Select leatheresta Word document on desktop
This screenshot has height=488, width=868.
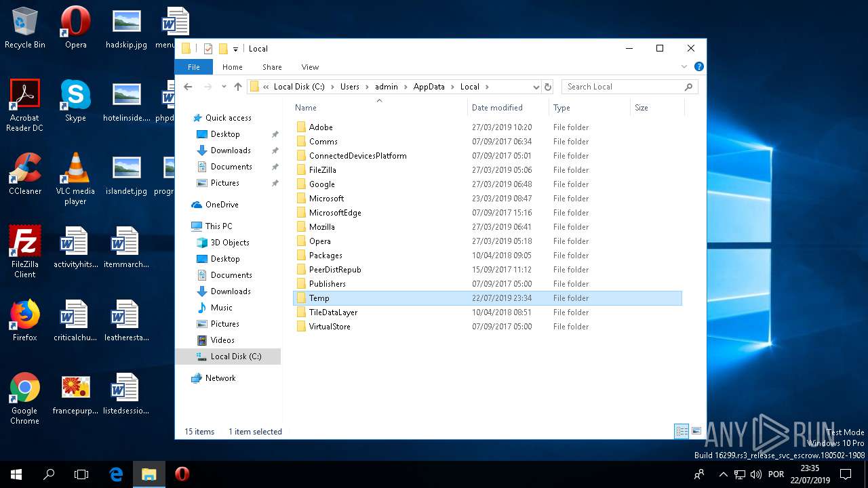(x=126, y=321)
